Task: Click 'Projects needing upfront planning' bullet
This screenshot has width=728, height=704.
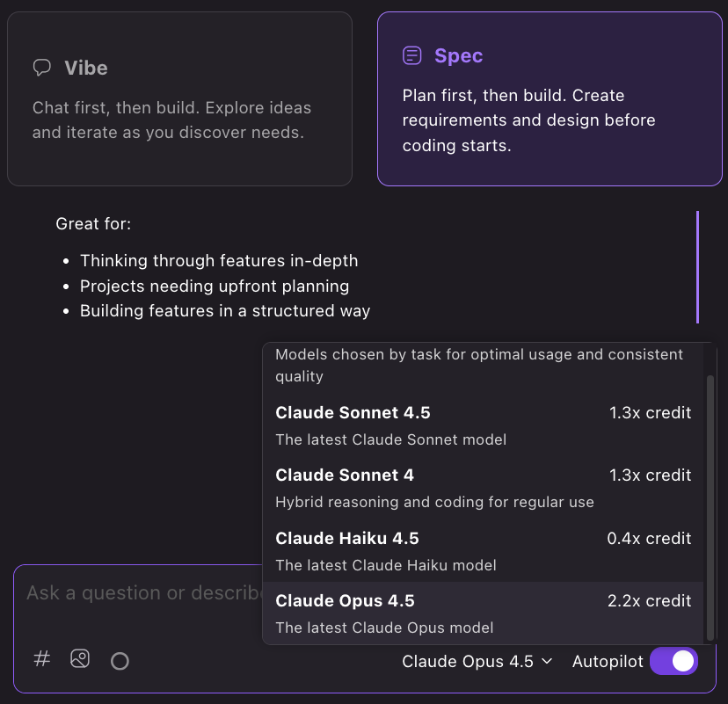Action: click(x=214, y=287)
